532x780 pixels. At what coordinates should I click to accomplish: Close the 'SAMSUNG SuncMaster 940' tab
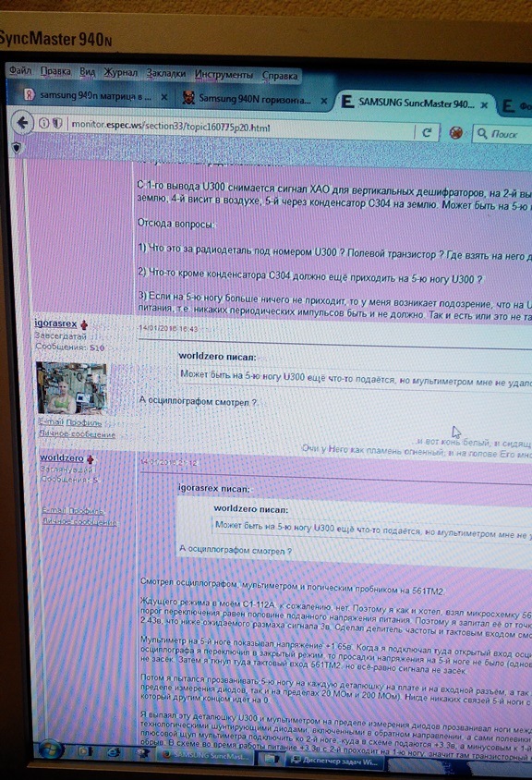485,105
